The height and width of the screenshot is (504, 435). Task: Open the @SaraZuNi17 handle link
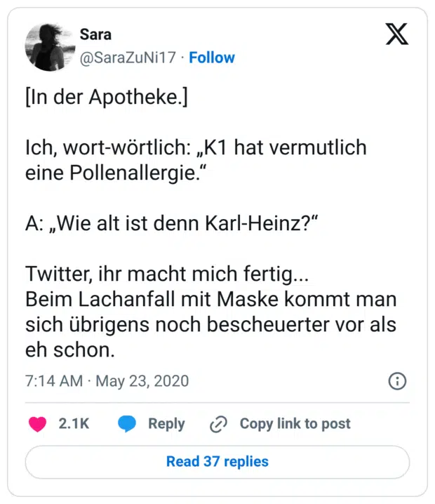pos(128,58)
